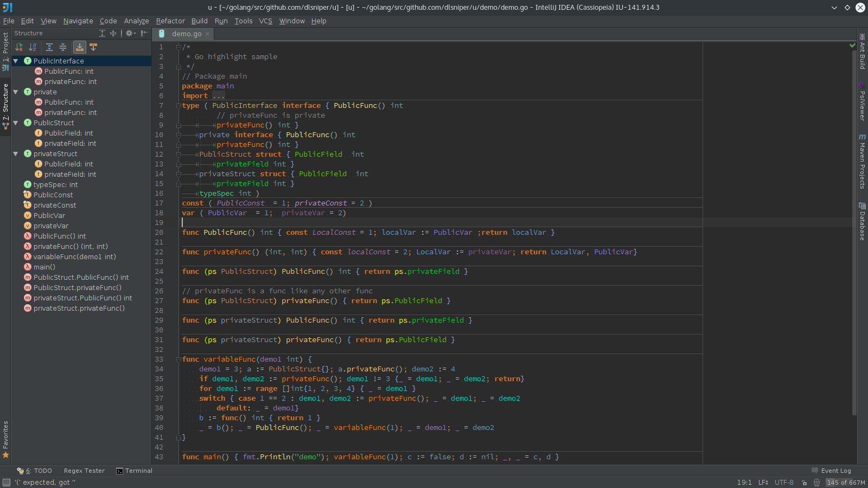
Task: Open the Refactor menu
Action: 170,21
